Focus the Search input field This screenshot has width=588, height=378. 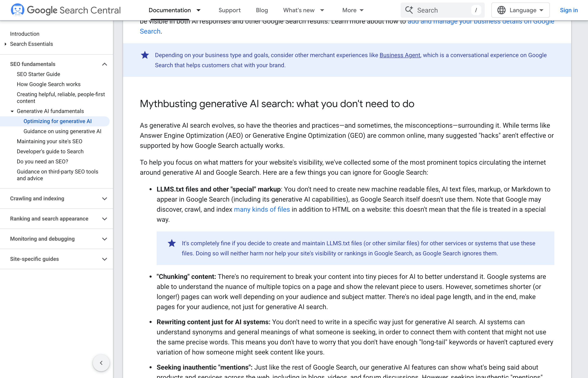coord(442,10)
